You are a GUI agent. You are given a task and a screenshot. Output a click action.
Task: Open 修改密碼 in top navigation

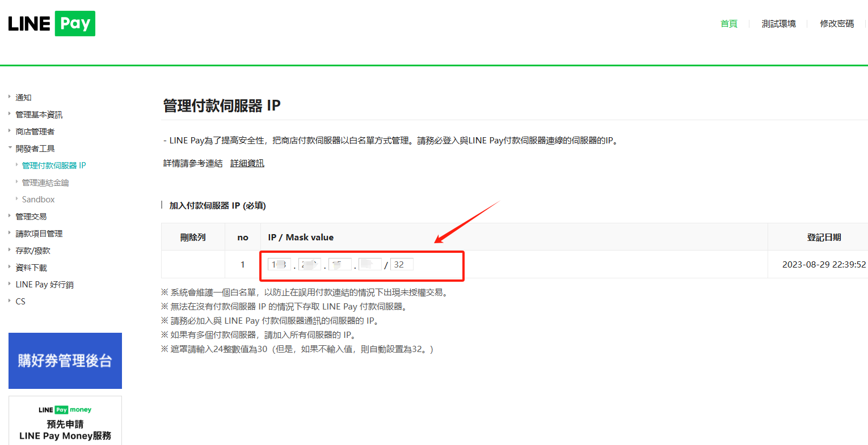click(837, 24)
